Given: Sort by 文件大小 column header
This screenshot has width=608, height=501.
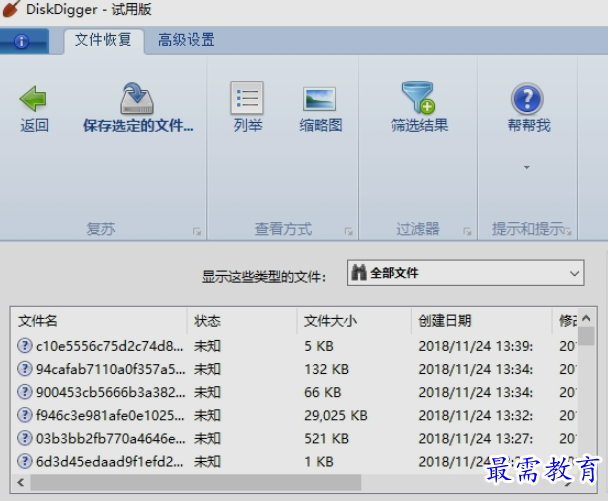Looking at the screenshot, I should [x=354, y=321].
